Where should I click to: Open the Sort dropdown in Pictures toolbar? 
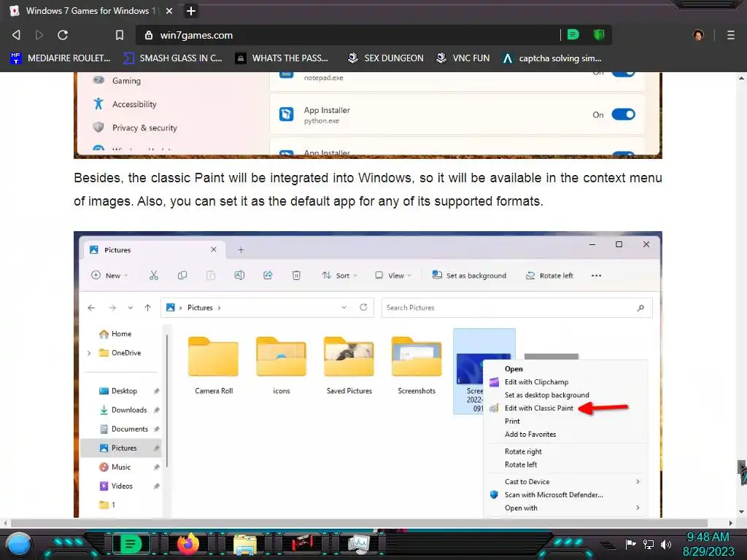click(x=339, y=275)
